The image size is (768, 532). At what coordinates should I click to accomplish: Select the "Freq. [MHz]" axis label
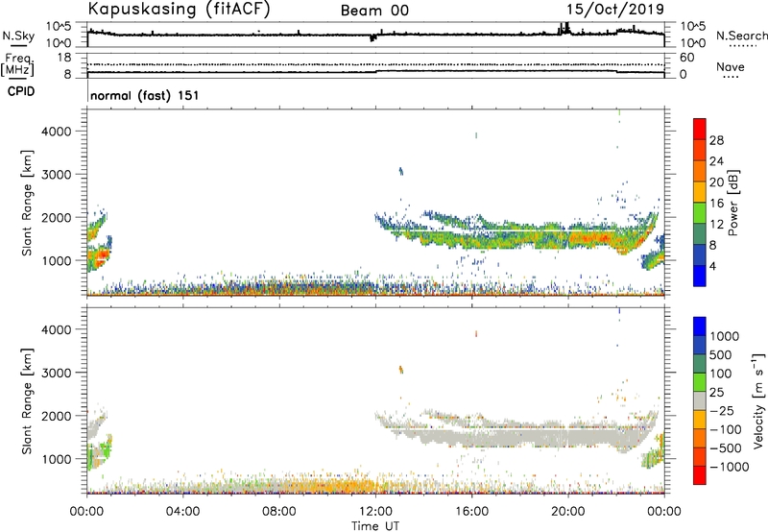click(x=17, y=64)
